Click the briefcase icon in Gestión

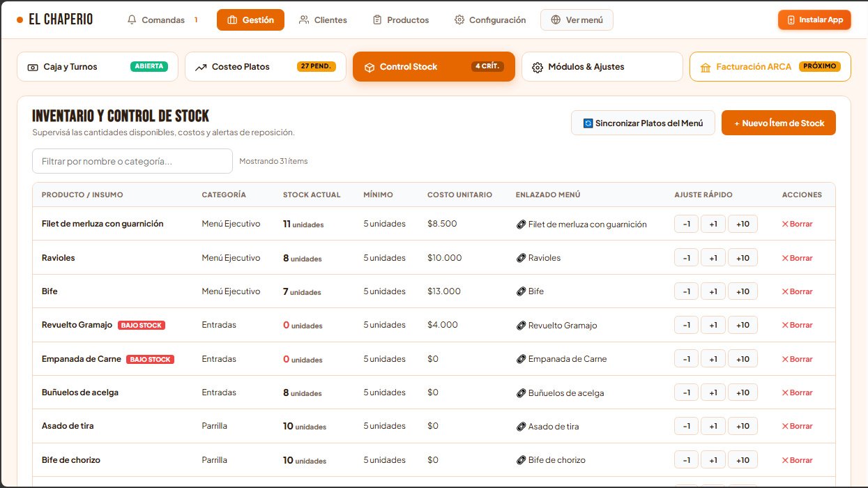click(233, 20)
